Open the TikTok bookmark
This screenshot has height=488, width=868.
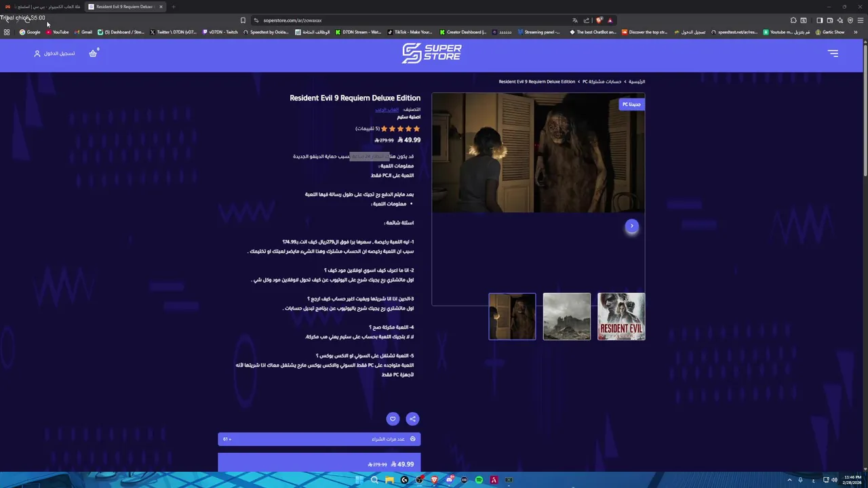coord(410,32)
